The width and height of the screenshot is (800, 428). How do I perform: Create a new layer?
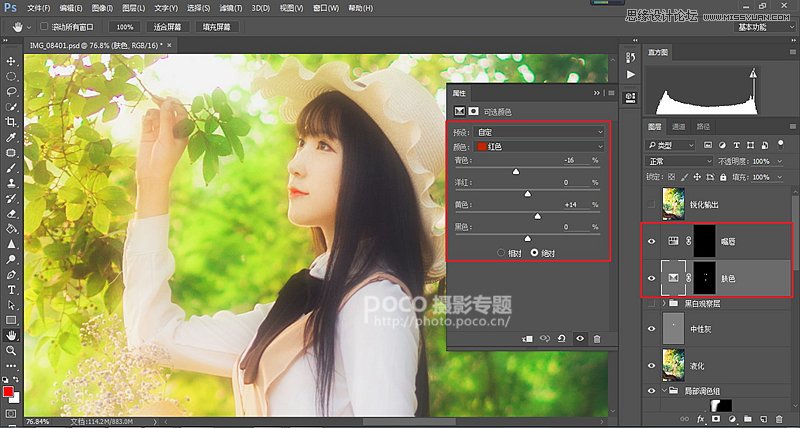coord(763,419)
